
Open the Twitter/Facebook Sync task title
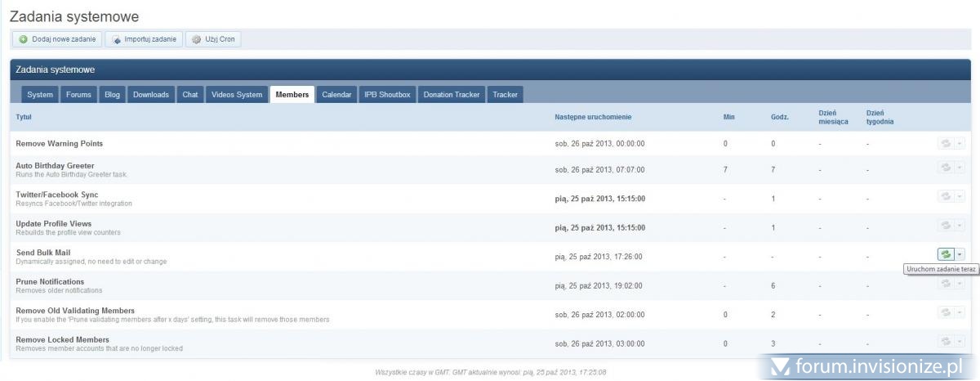pyautogui.click(x=57, y=195)
